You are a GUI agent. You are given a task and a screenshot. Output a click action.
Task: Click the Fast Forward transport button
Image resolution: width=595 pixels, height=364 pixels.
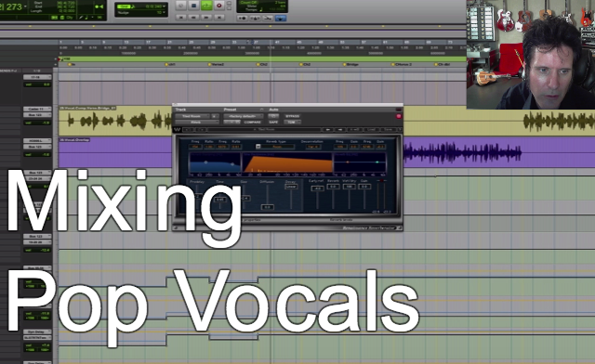[206, 18]
